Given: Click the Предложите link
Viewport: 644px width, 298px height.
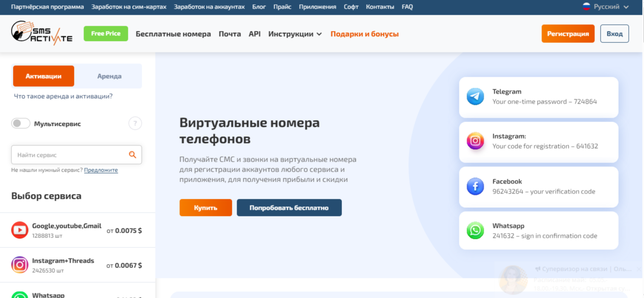Looking at the screenshot, I should point(101,170).
